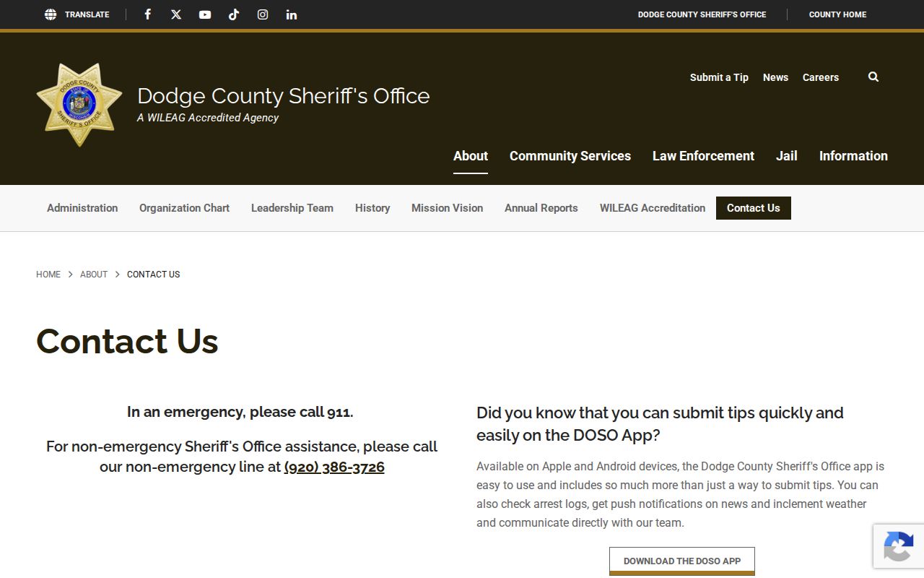Screen dimensions: 924x578
Task: Call the (920) 386-3726 phone link
Action: pyautogui.click(x=334, y=467)
